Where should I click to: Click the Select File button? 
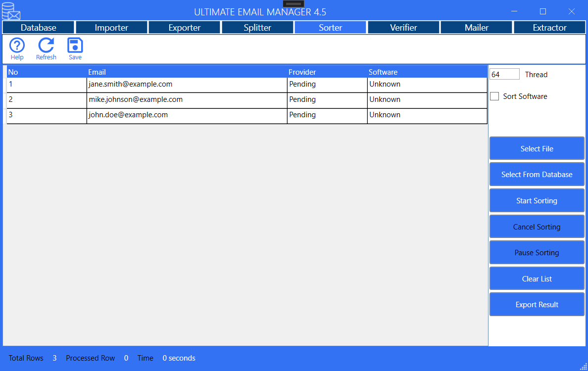[537, 148]
